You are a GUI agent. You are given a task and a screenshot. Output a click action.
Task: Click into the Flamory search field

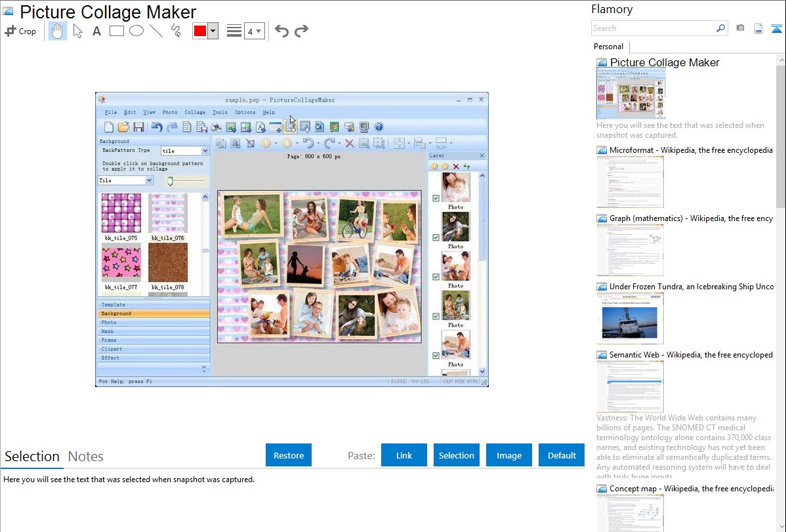coord(653,28)
